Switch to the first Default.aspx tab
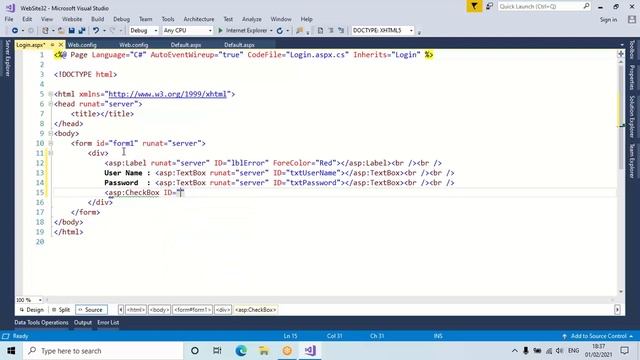The image size is (640, 360). coord(186,45)
